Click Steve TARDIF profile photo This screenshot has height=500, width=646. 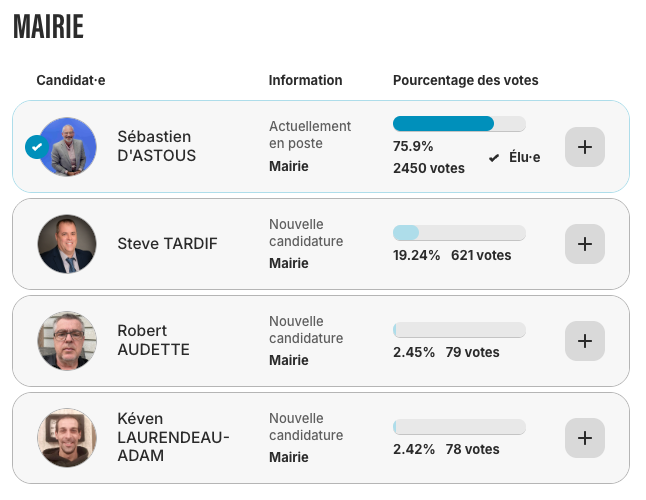click(x=67, y=244)
